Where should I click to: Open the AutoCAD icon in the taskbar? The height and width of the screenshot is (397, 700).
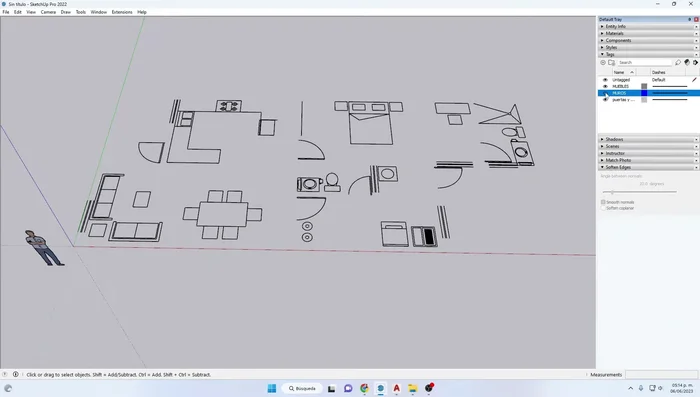pyautogui.click(x=396, y=388)
